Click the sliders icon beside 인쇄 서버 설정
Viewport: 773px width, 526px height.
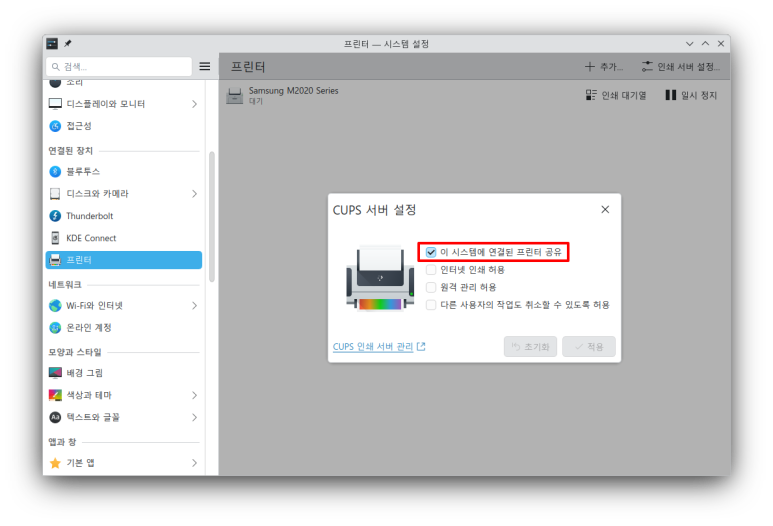point(647,67)
